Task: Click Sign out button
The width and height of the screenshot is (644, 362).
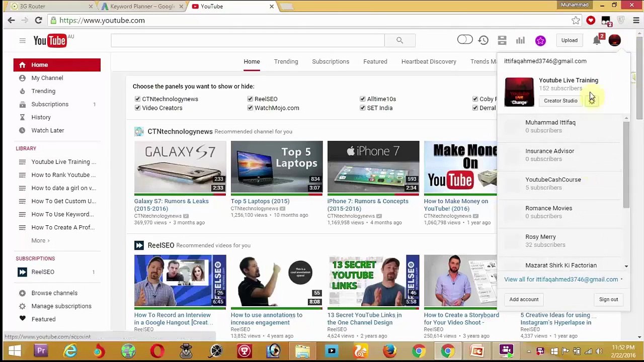Action: [608, 299]
